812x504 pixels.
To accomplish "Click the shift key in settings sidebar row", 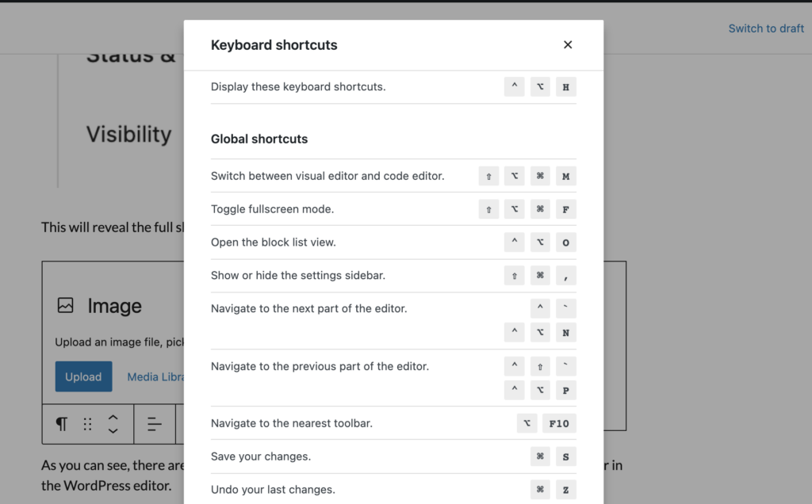I will click(514, 275).
